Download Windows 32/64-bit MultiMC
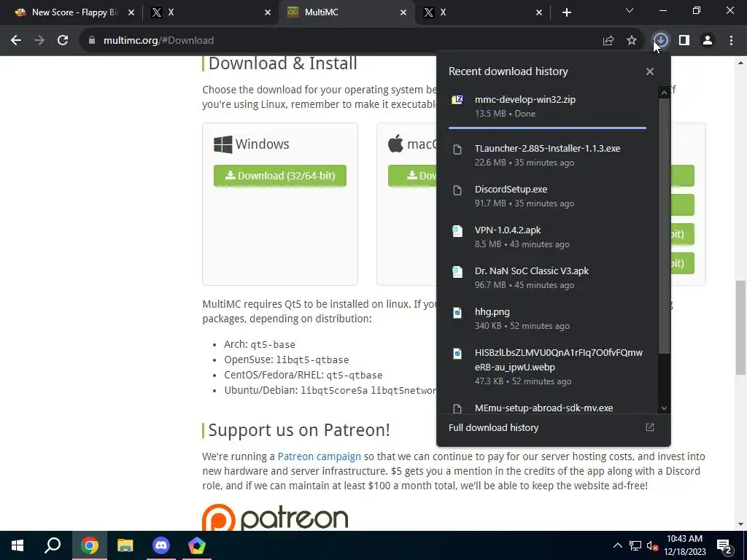The image size is (747, 560). 280,176
